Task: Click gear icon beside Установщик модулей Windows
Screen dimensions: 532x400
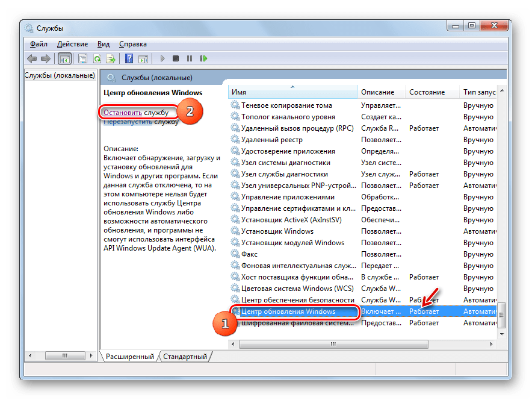Action: [235, 242]
